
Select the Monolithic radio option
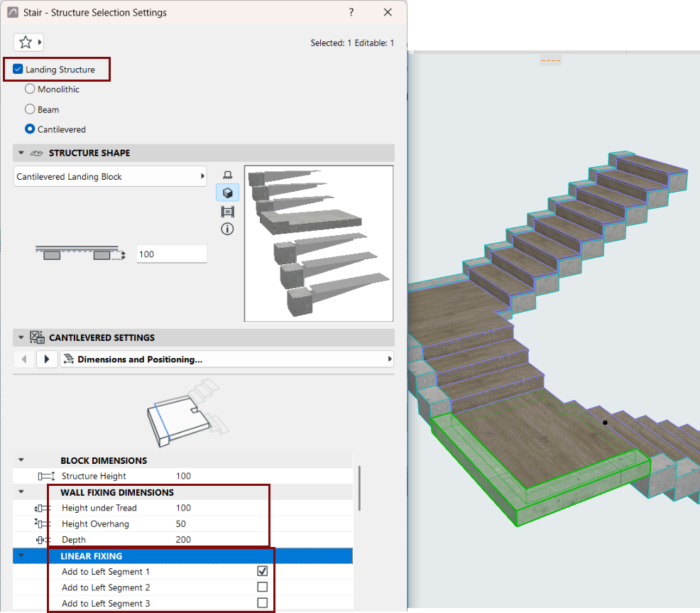click(x=30, y=89)
